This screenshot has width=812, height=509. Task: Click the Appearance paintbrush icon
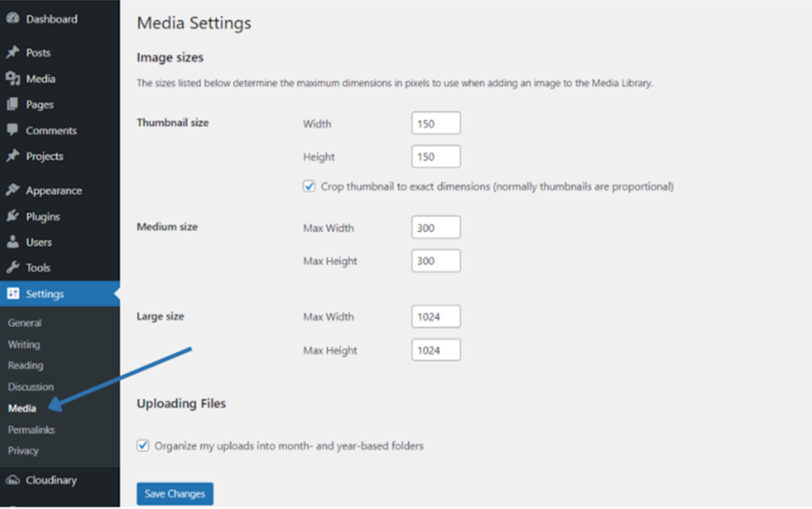13,190
